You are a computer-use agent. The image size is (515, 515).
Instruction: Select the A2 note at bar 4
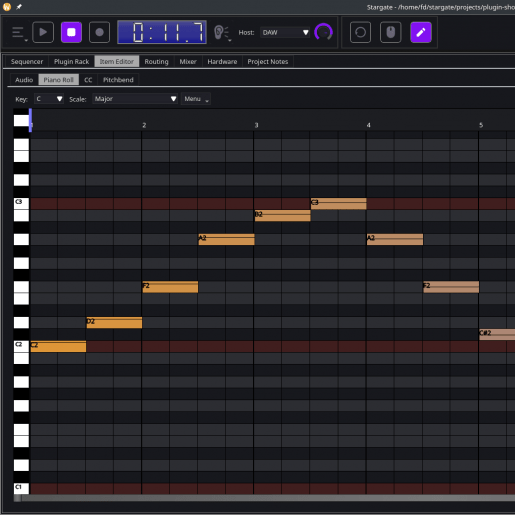click(x=395, y=239)
